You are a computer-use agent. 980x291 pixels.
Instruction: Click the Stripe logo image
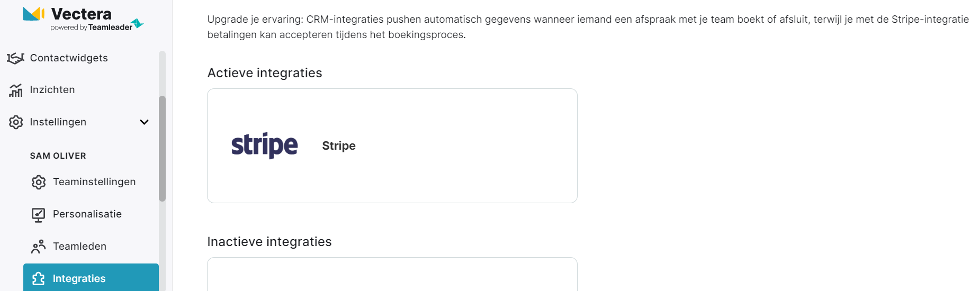tap(265, 145)
